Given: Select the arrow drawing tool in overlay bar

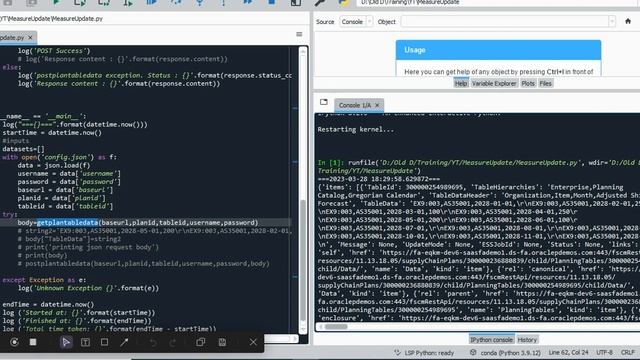Looking at the screenshot, I should click(x=124, y=342).
